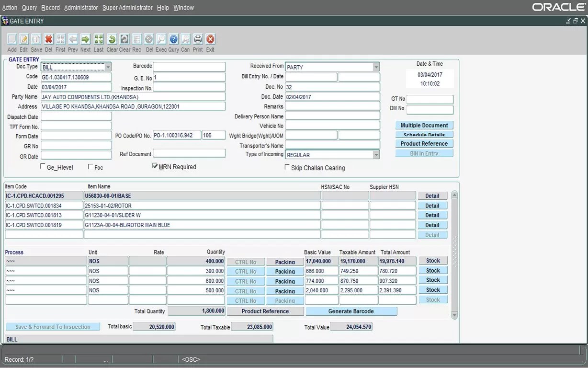Click PO Code field PO-1.100316.942
Screen dimensions: 588x368
(177, 135)
